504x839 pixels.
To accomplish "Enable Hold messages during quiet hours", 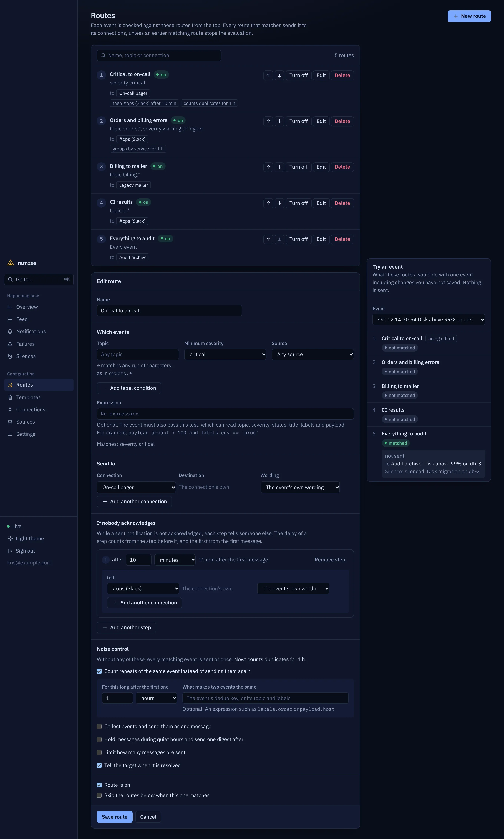I will click(x=99, y=739).
